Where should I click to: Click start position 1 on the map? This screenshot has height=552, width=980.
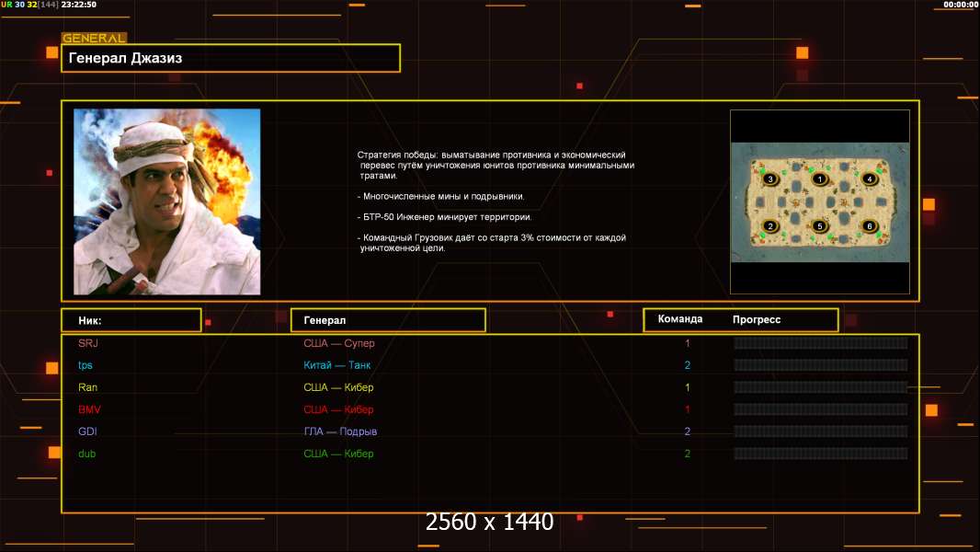(x=819, y=178)
